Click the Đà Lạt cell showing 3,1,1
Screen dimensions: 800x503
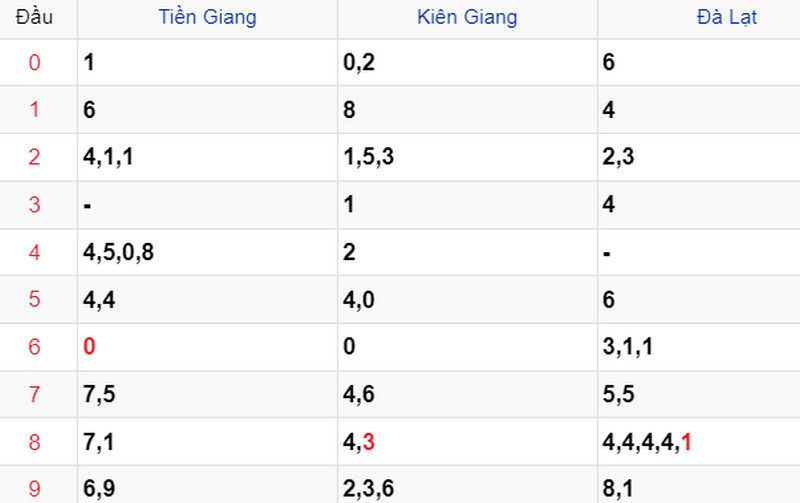[699, 347]
